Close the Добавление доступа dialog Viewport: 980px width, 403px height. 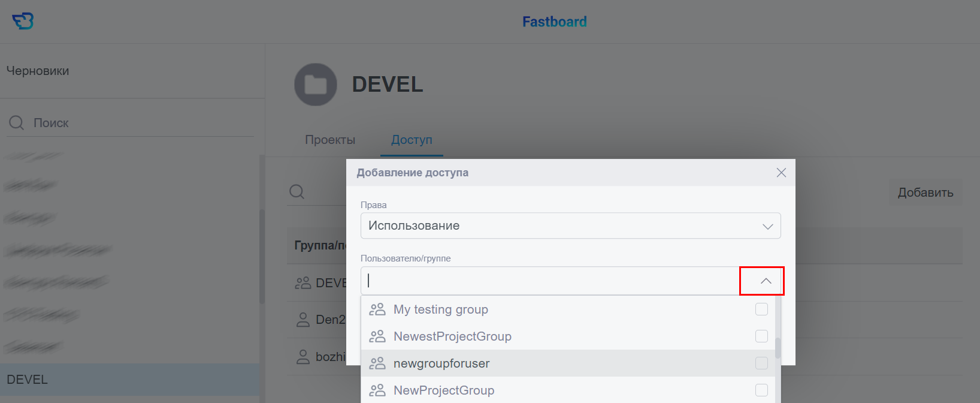(781, 173)
